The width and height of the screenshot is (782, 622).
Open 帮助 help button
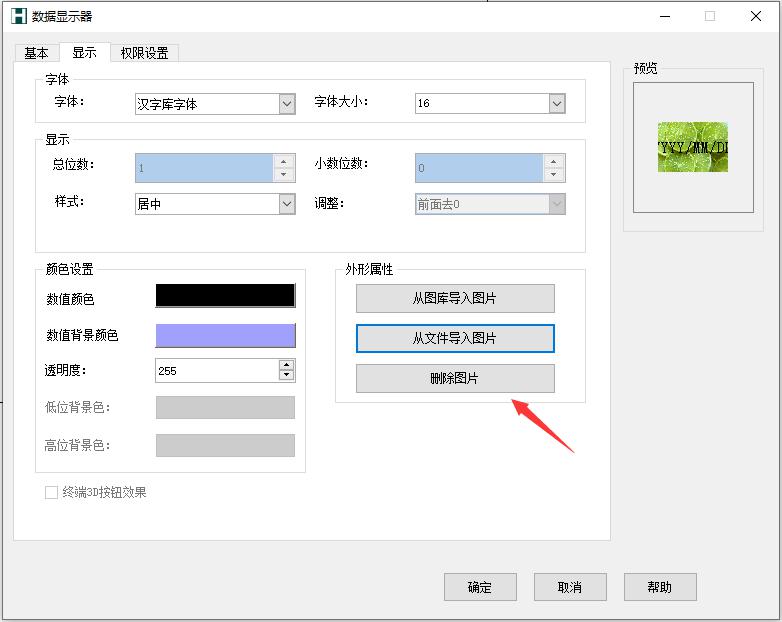(660, 587)
